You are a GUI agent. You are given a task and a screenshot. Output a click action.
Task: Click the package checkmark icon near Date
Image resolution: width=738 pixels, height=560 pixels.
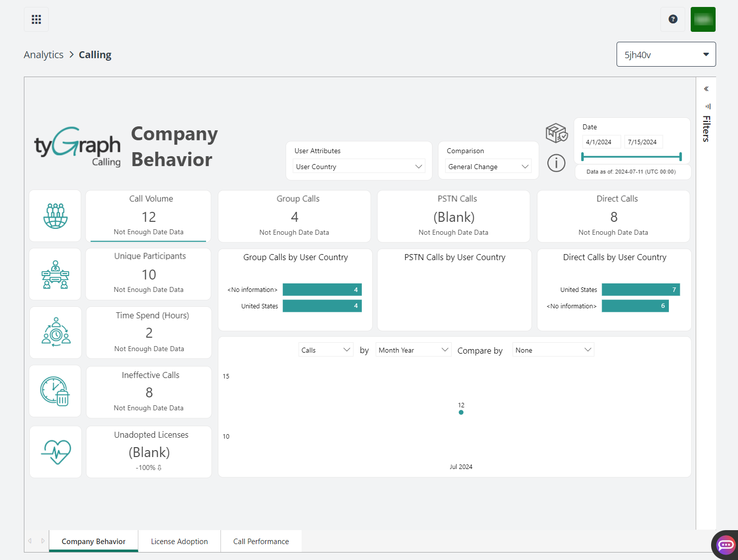tap(556, 133)
